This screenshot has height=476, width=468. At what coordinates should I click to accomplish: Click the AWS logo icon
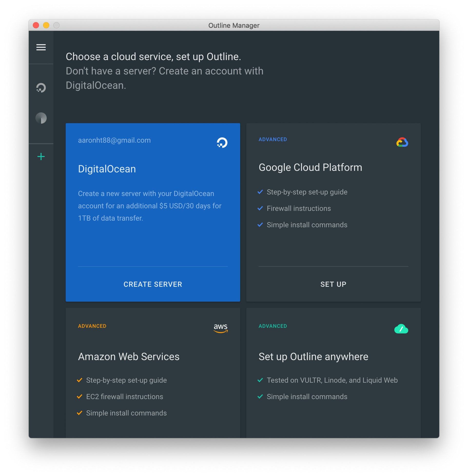(x=221, y=328)
